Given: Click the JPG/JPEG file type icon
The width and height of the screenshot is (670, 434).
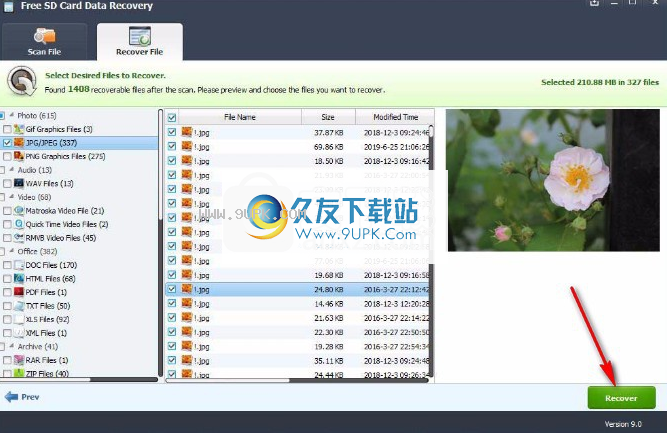Looking at the screenshot, I should coord(19,143).
